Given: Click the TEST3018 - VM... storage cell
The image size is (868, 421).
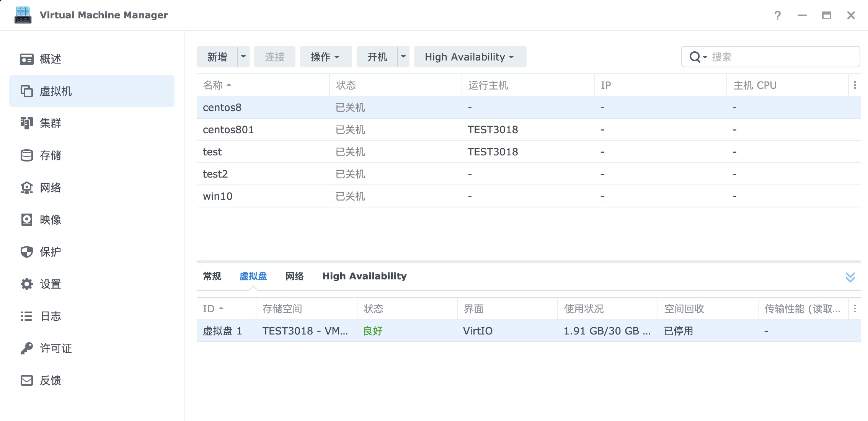Looking at the screenshot, I should (x=305, y=331).
